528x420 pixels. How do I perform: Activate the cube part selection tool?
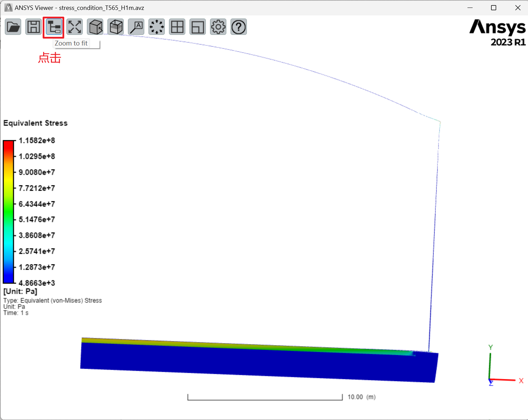tap(95, 27)
